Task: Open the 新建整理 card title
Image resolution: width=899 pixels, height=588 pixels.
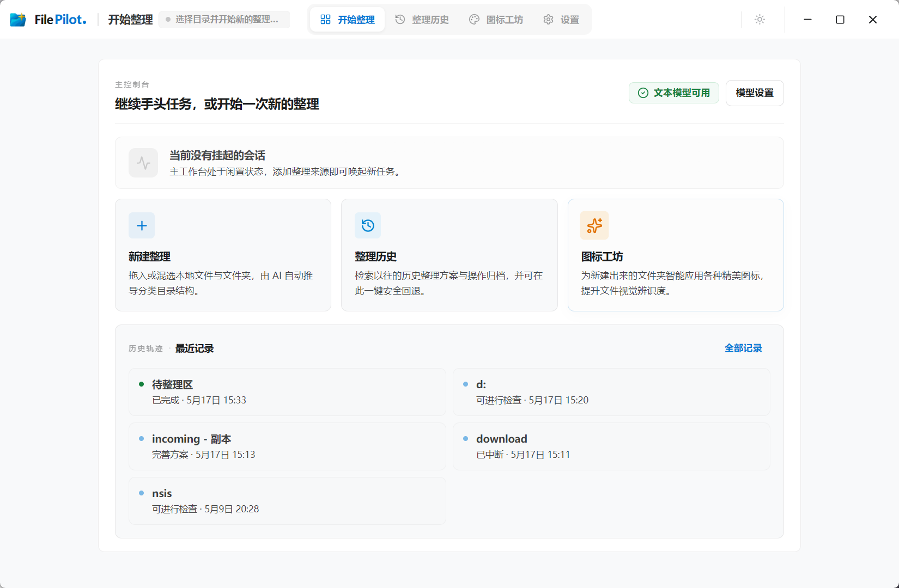Action: point(149,256)
